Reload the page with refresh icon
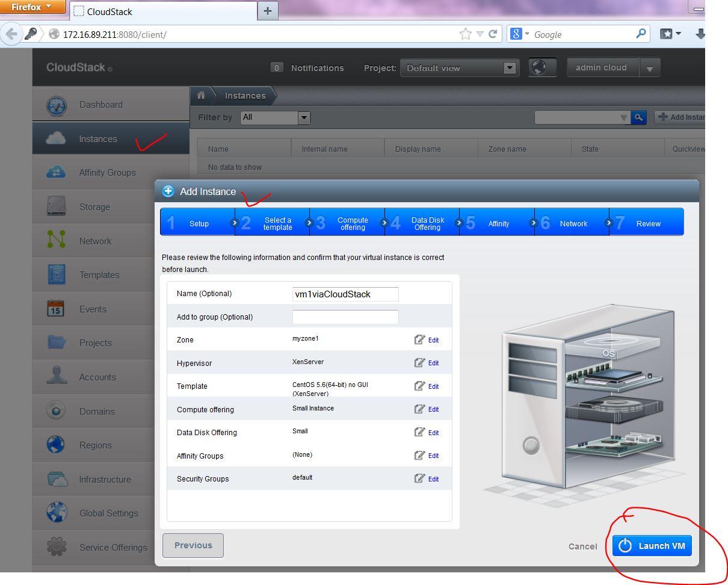Screen dimensions: 728x585 492,34
